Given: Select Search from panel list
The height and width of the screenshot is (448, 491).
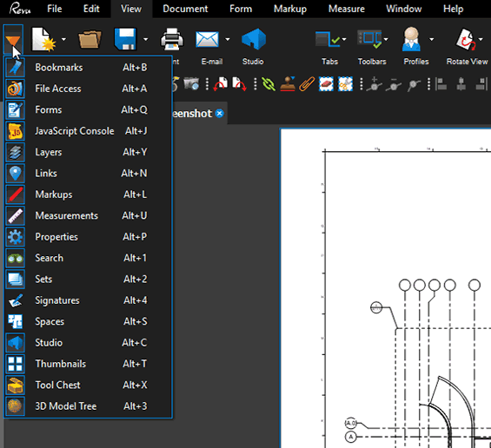Looking at the screenshot, I should pyautogui.click(x=88, y=258).
